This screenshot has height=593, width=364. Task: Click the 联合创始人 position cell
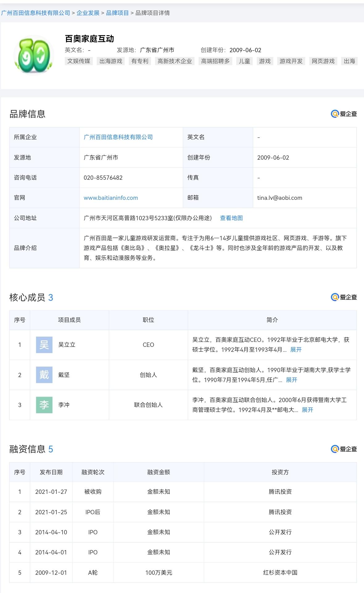(x=148, y=405)
